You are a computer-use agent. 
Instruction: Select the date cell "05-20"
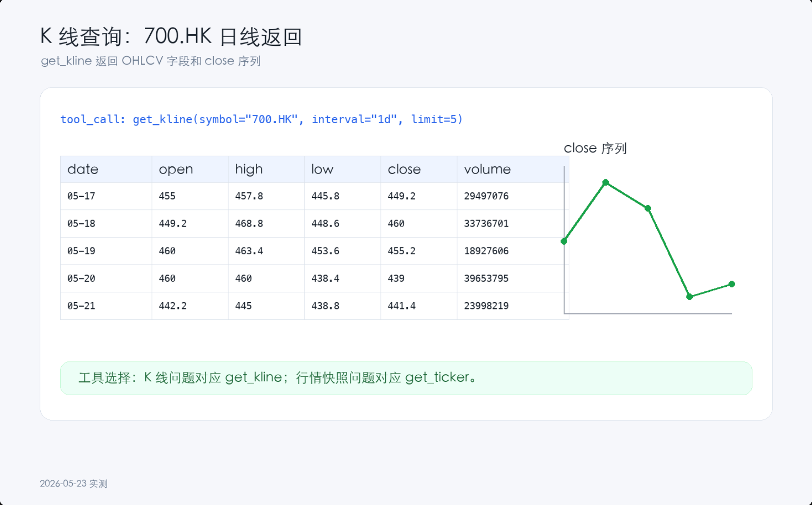click(x=81, y=278)
